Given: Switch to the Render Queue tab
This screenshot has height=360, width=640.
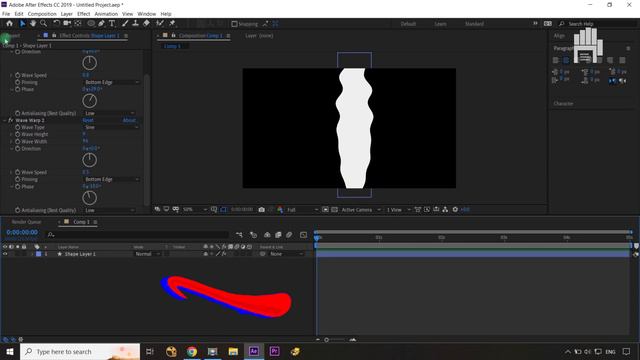Looking at the screenshot, I should coord(27,222).
